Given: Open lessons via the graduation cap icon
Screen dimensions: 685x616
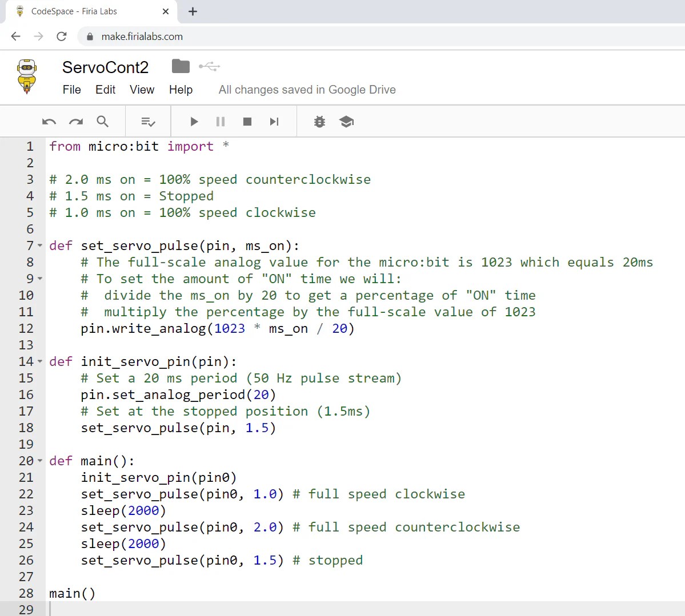Looking at the screenshot, I should tap(346, 121).
